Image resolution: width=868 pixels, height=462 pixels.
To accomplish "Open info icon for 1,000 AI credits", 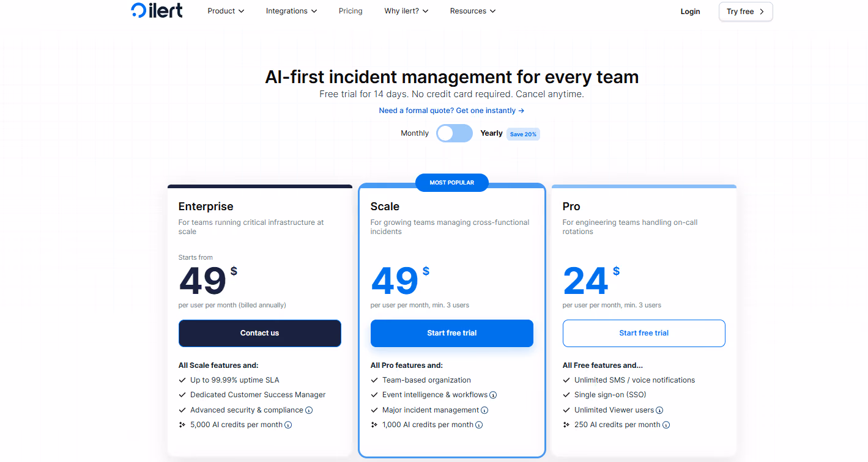I will [479, 425].
